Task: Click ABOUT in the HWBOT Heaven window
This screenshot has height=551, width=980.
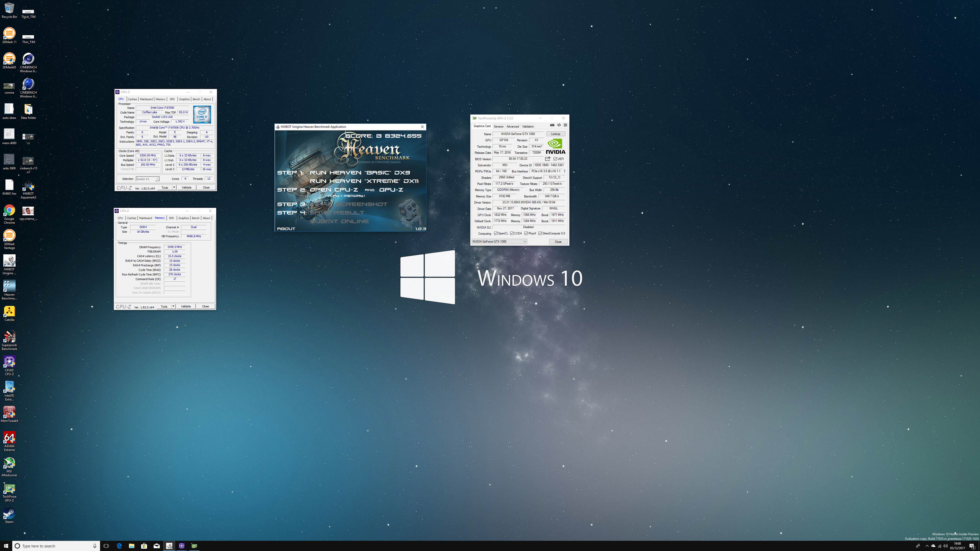Action: point(286,229)
